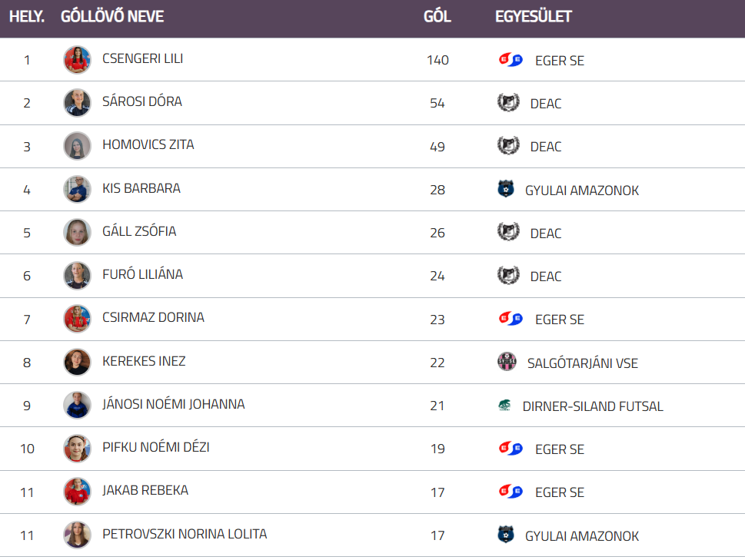This screenshot has height=560, width=745.
Task: Click the DEAC crest next to Furó Liliána
Action: (x=508, y=276)
